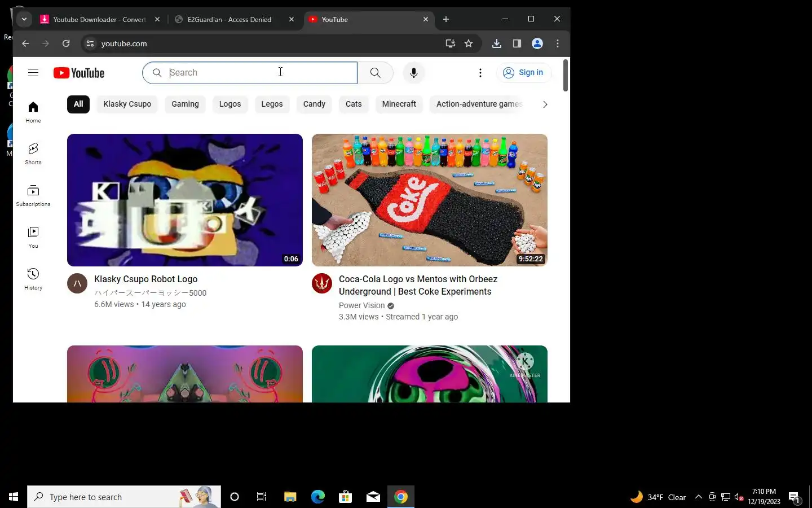This screenshot has width=812, height=508.
Task: Open Klasky Csupo Robot Logo video title
Action: point(145,279)
